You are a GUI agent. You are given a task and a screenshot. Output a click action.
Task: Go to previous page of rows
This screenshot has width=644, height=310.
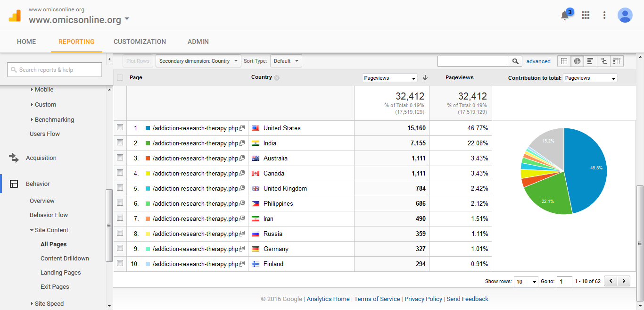coord(611,281)
